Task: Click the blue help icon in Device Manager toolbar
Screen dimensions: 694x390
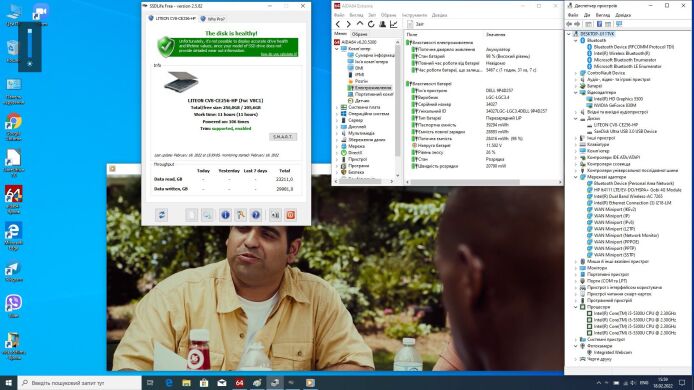Action: [599, 24]
